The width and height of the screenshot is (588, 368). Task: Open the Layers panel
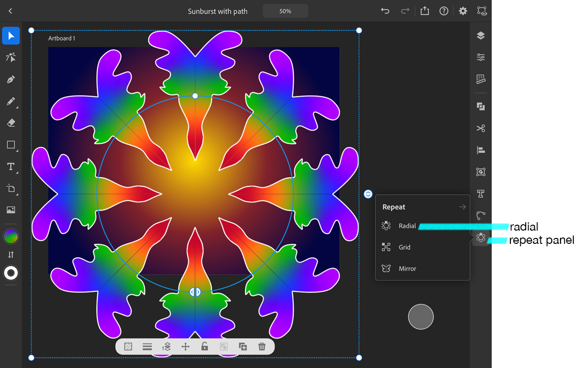(x=480, y=35)
